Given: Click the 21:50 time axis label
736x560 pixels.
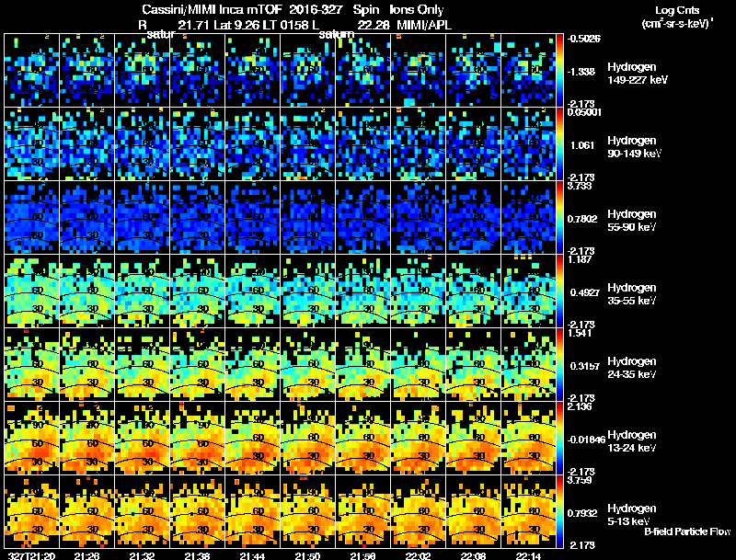Looking at the screenshot, I should [x=307, y=556].
